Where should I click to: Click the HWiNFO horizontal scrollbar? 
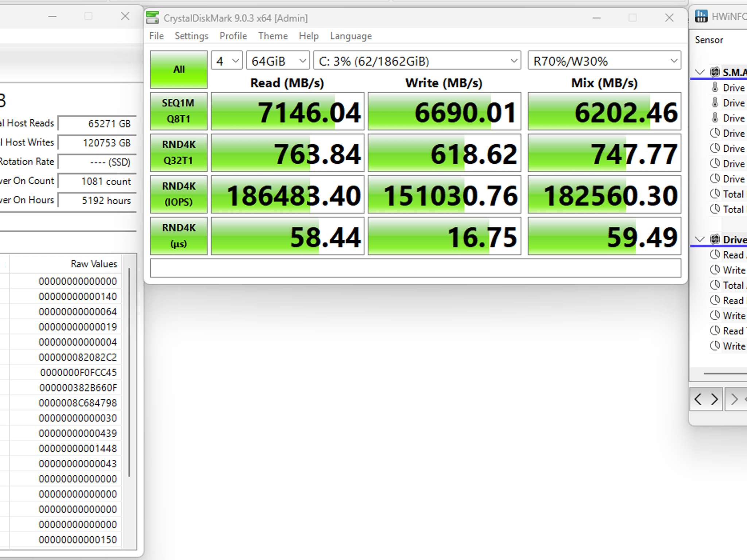coord(725,373)
